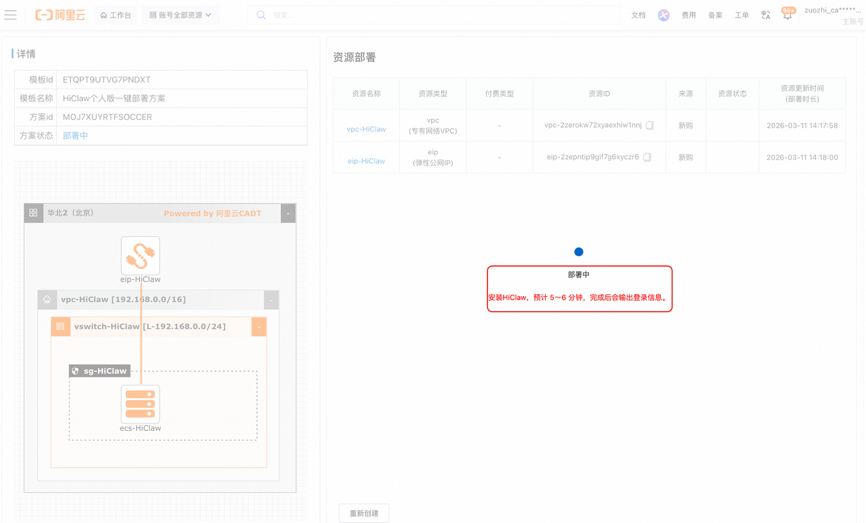Select the sg-HiClaw security group label
The width and height of the screenshot is (866, 523).
pos(100,371)
